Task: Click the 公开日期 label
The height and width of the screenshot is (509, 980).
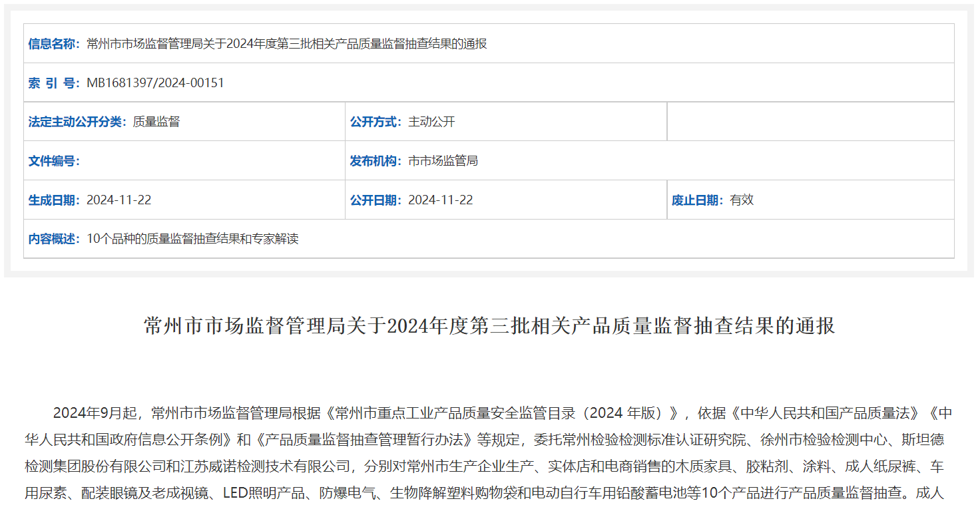Action: [376, 200]
